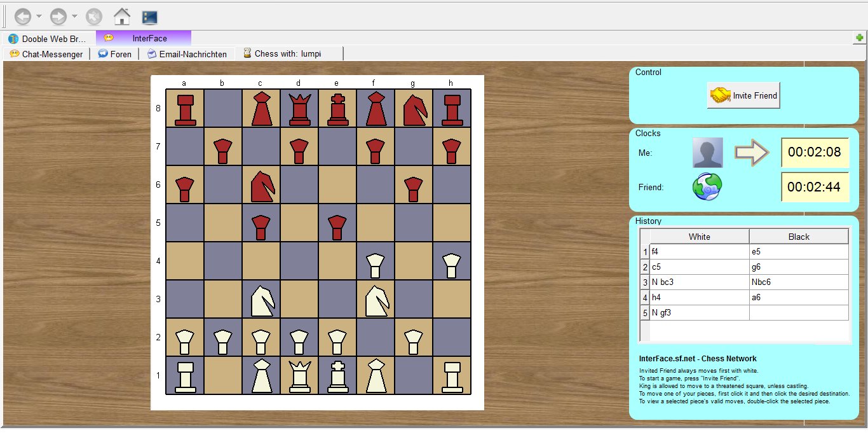This screenshot has height=437, width=868.
Task: Click the Friend clock showing 00:02:44
Action: pyautogui.click(x=815, y=187)
